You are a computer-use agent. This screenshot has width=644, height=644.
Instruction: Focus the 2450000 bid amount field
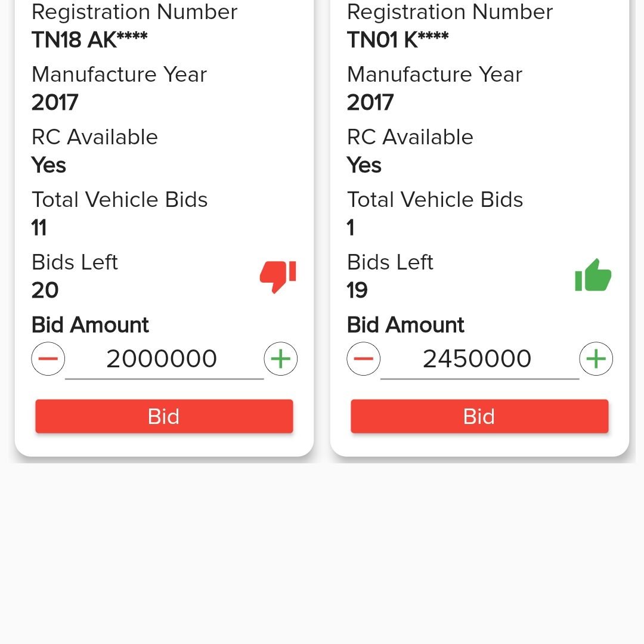(477, 359)
